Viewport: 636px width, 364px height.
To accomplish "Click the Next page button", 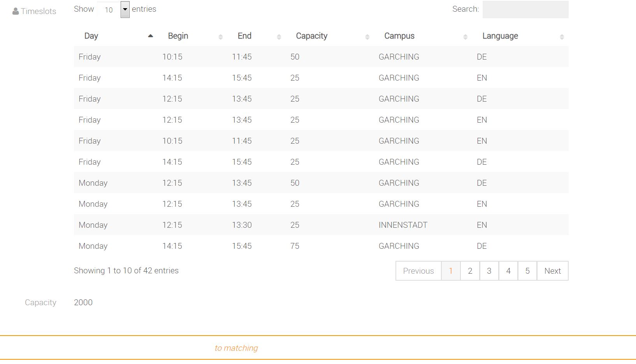I will click(x=553, y=271).
